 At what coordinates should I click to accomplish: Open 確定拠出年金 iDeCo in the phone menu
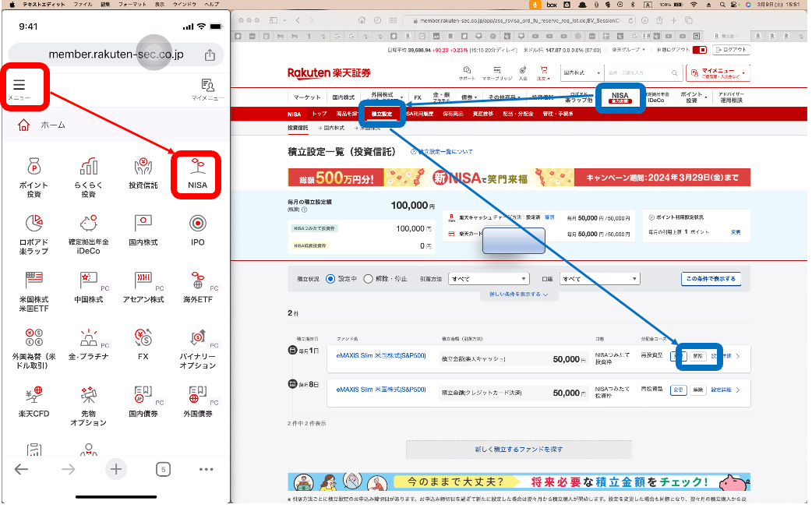[89, 235]
